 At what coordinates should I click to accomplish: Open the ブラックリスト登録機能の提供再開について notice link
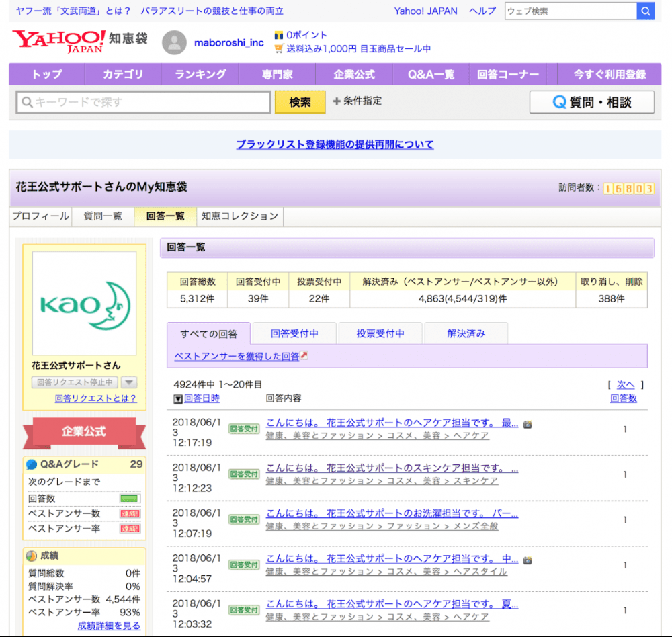[335, 144]
